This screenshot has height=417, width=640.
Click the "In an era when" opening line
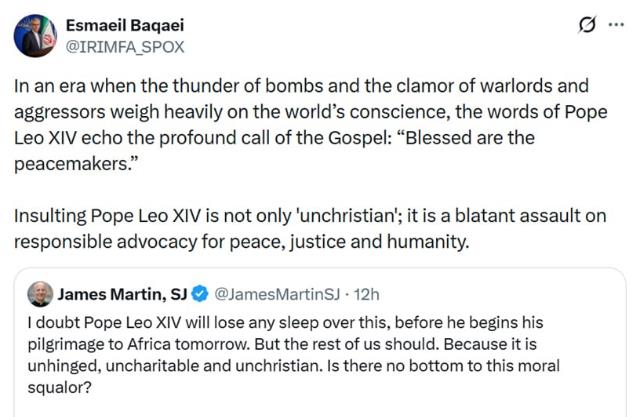coord(300,85)
